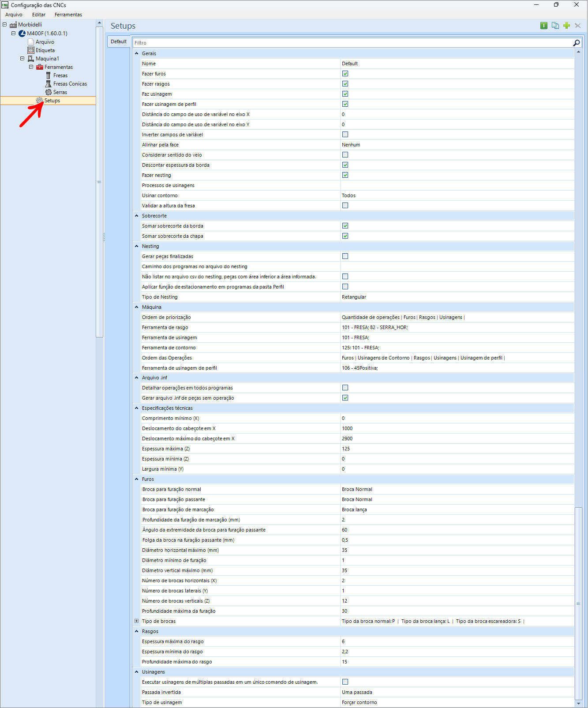Click the M400F machine model icon
This screenshot has height=708, width=588.
[x=22, y=33]
